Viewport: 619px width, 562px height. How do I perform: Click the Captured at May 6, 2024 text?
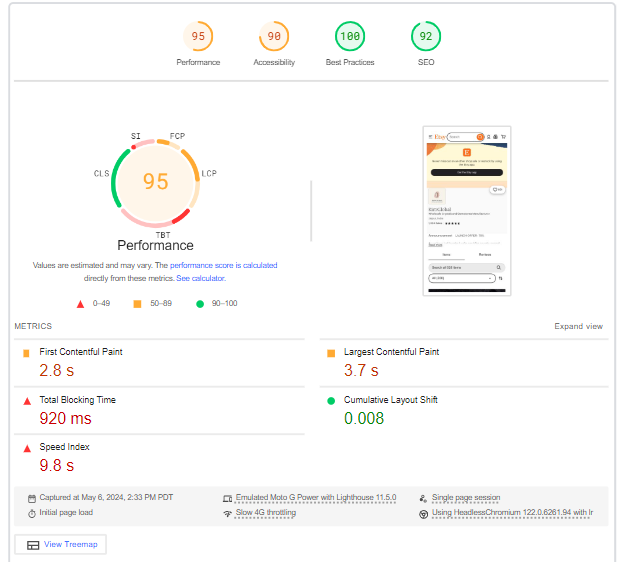click(x=106, y=497)
